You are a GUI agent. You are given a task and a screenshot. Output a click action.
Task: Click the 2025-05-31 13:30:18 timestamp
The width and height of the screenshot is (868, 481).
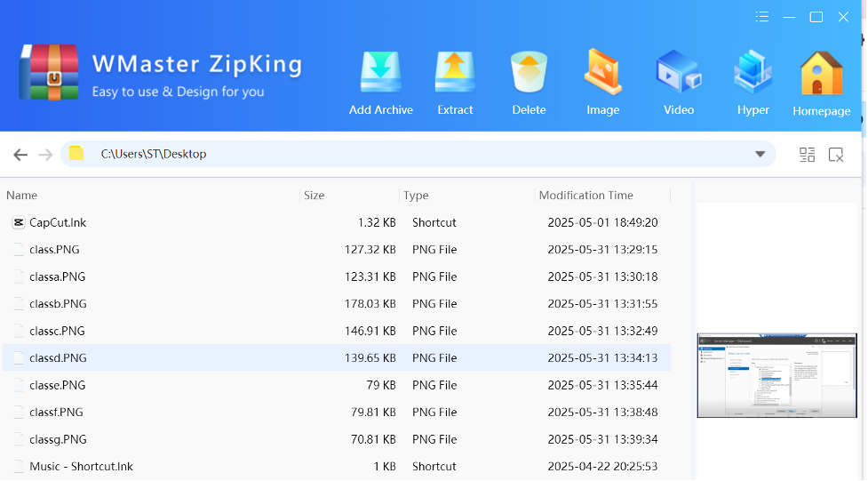tap(602, 277)
